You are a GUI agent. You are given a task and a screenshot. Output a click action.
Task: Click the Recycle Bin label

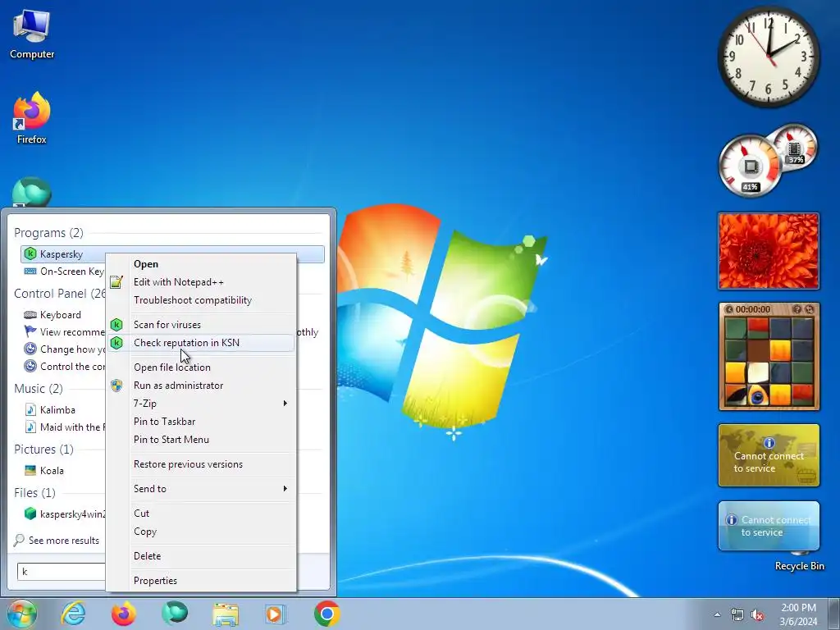point(799,566)
